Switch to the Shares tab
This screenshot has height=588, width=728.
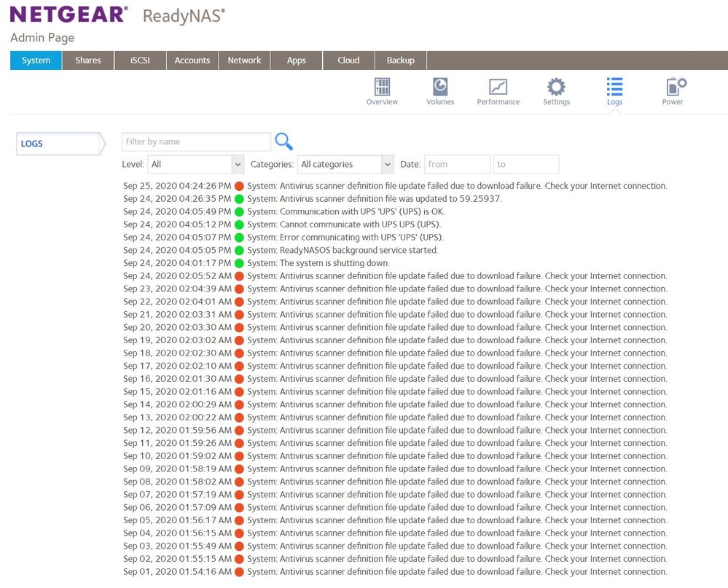[88, 60]
